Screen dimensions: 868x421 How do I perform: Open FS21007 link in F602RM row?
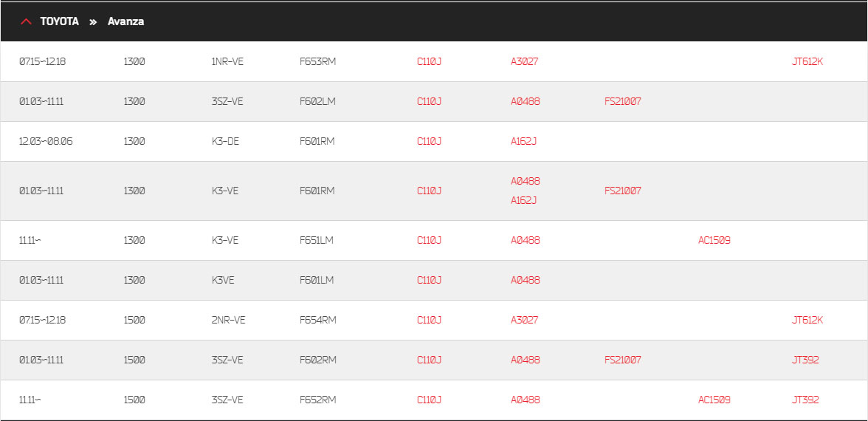point(623,360)
